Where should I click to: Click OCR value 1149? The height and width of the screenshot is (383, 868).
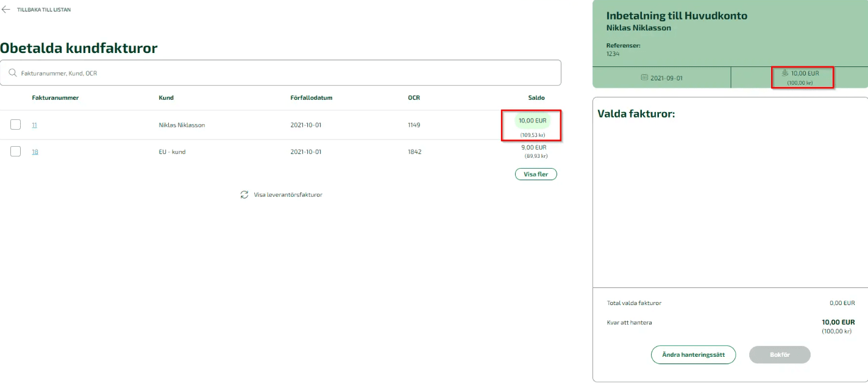pos(414,125)
